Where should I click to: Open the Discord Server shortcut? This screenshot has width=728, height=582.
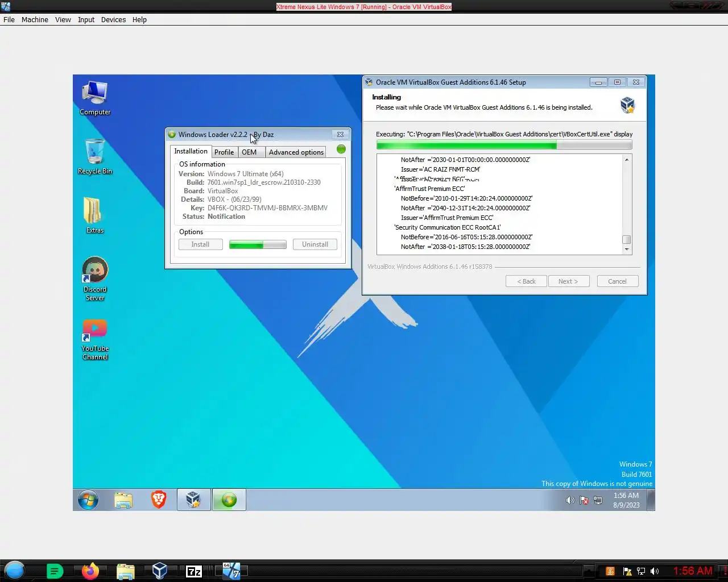(x=95, y=278)
